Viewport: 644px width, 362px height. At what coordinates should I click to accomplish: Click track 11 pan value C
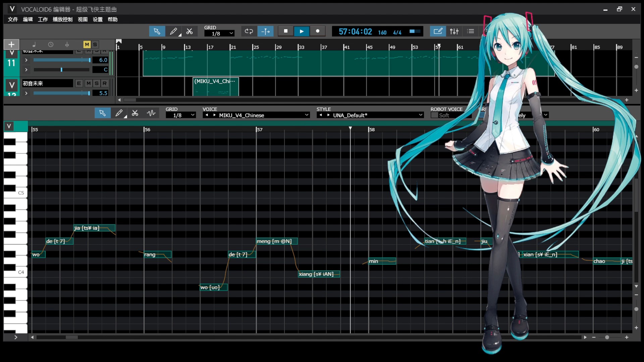101,70
